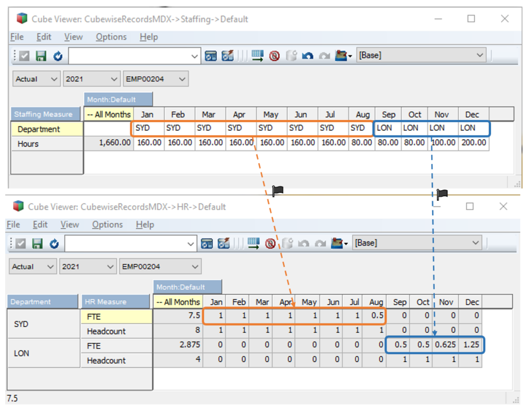Click the blue Recalculate icon in HR toolbar
The image size is (532, 414).
[54, 243]
